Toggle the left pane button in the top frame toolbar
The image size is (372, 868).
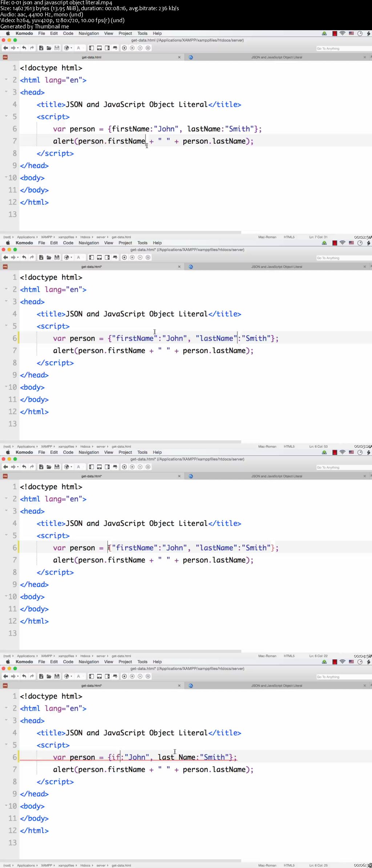pyautogui.click(x=92, y=48)
